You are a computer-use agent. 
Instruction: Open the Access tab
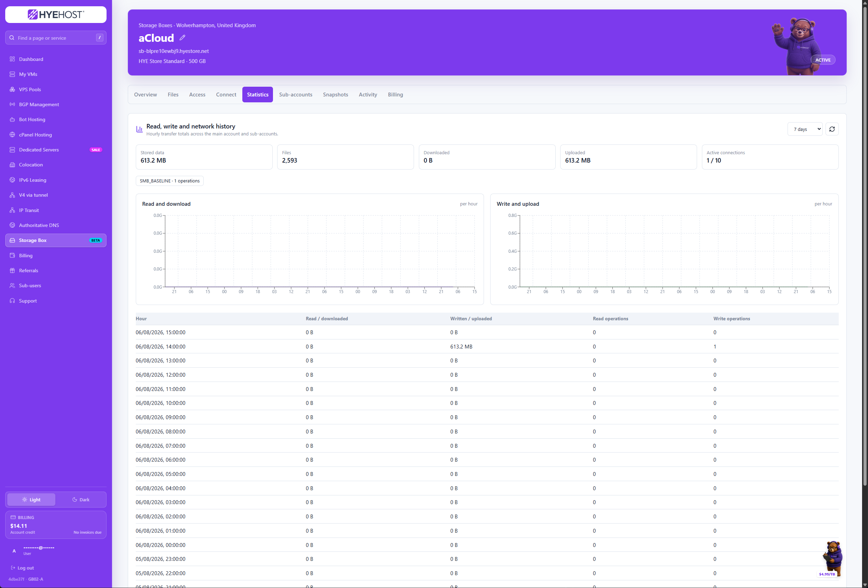[197, 94]
